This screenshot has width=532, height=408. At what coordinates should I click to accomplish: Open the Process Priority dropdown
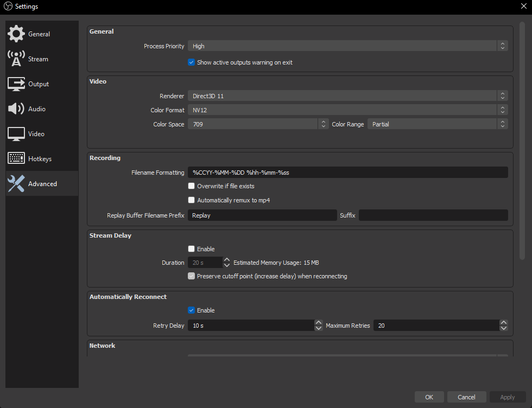[348, 46]
